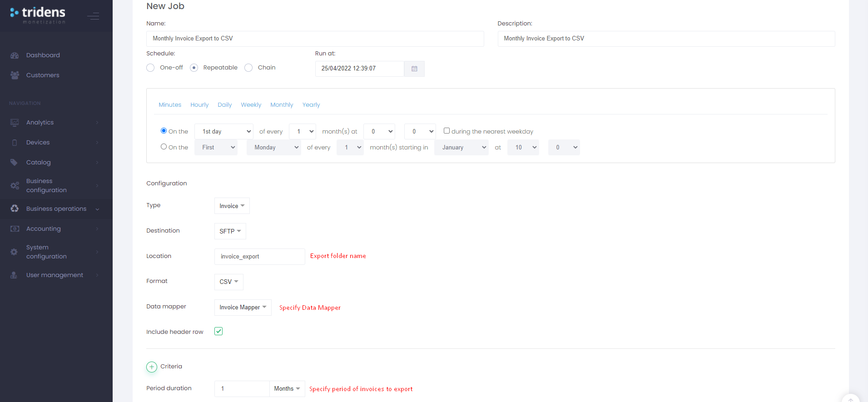The image size is (868, 402).
Task: Open the Run at calendar picker
Action: coord(414,69)
